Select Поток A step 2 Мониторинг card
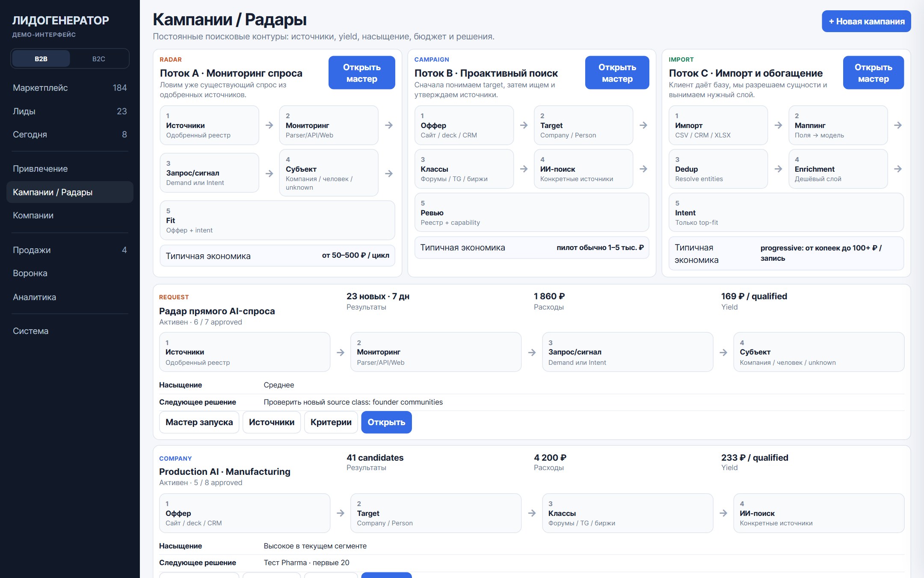 click(x=329, y=125)
